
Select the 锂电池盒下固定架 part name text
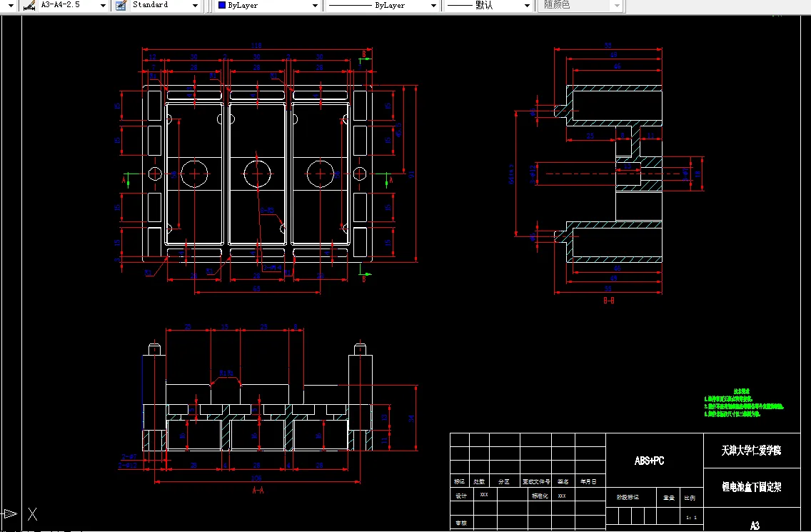pyautogui.click(x=752, y=486)
